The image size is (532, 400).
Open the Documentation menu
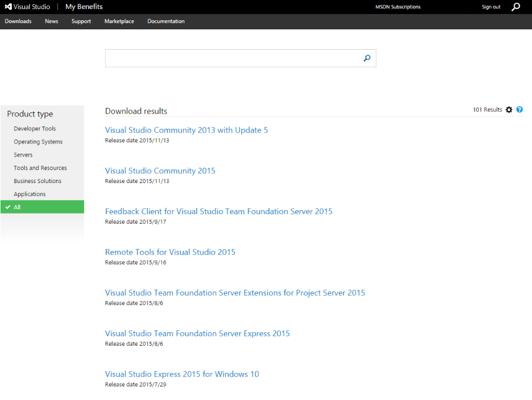166,21
